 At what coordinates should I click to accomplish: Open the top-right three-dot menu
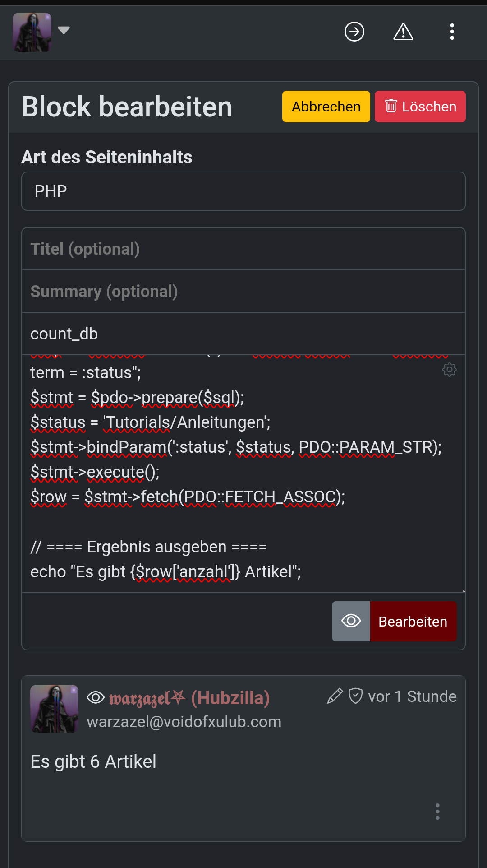point(452,32)
